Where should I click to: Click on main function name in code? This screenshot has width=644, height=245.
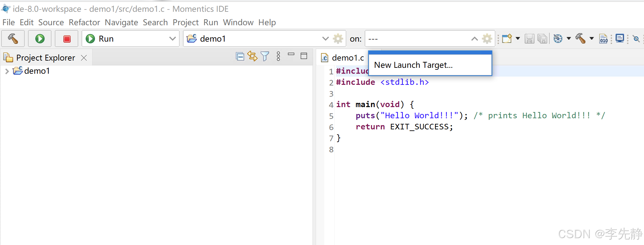click(365, 104)
